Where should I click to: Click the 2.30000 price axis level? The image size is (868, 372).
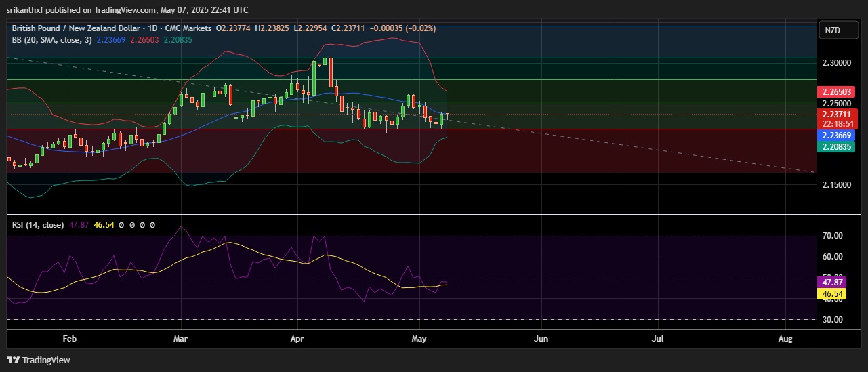tap(837, 63)
